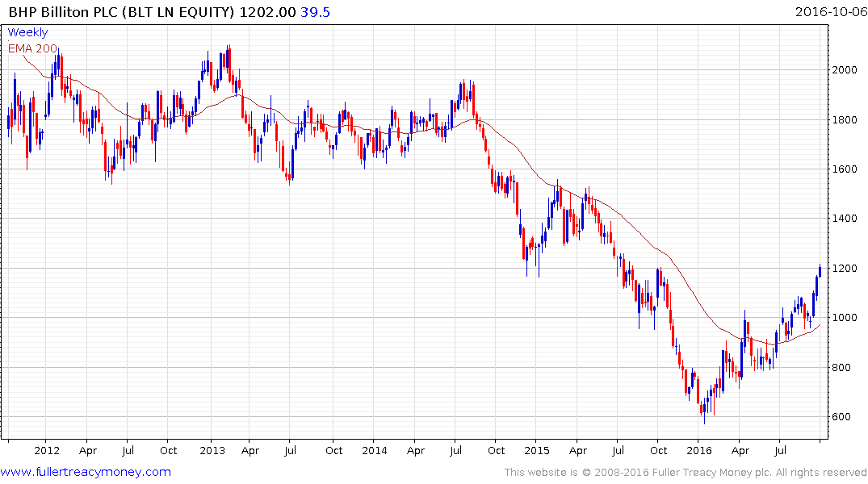Open the www.fullertreacymoney.com link
Screen dimensions: 868x484
(86, 472)
